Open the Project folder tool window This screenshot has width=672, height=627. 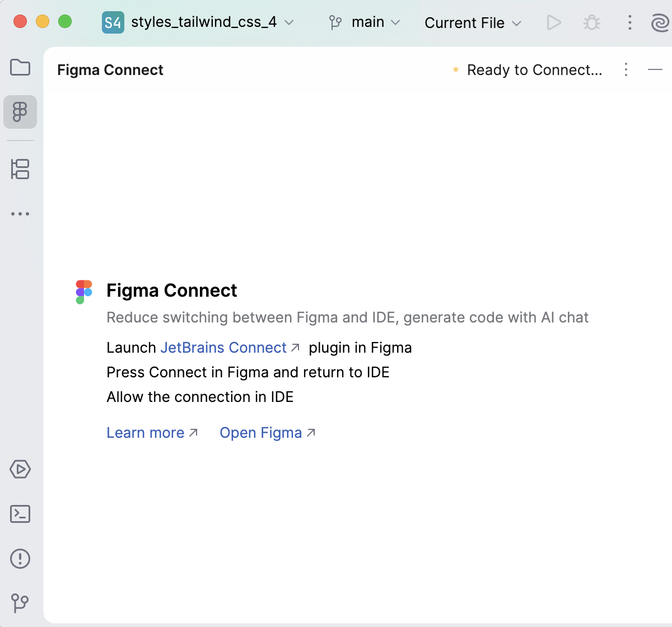click(x=20, y=68)
